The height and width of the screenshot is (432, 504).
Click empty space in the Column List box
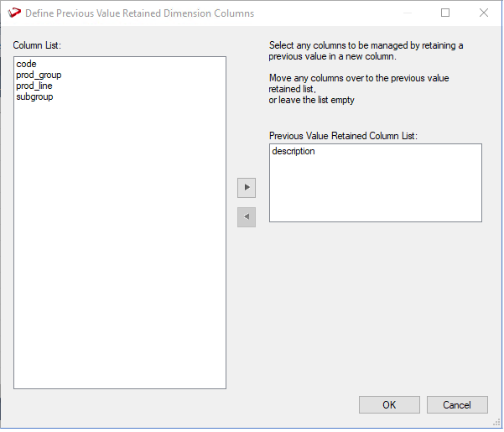pos(120,252)
